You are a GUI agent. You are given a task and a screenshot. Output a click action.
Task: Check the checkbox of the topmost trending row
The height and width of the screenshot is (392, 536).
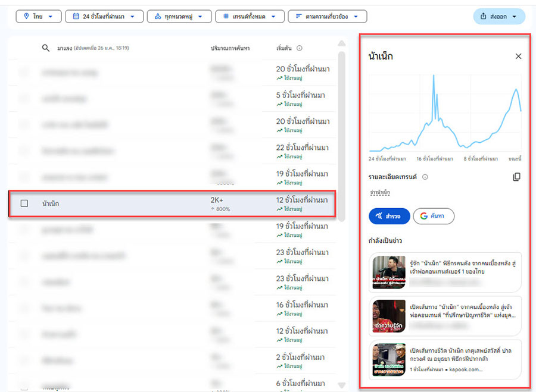[24, 72]
